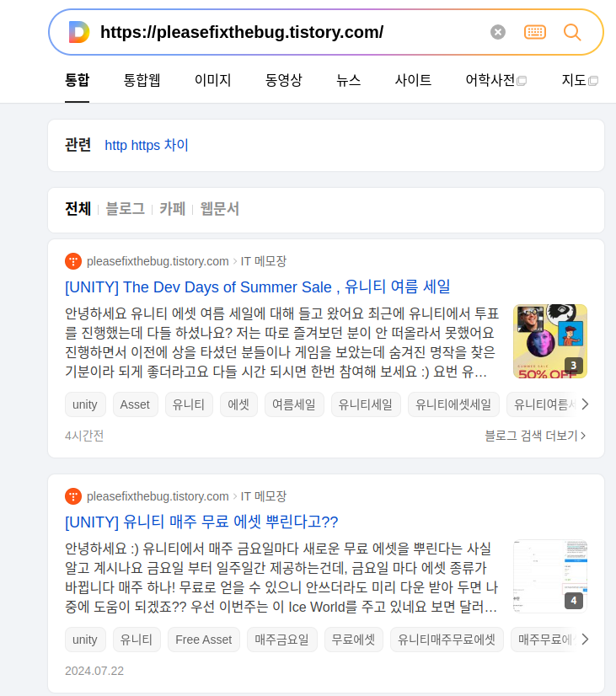Click 'IT 메모장' category in the 매주 무료 에셋 result
Image resolution: width=616 pixels, height=696 pixels.
[264, 495]
